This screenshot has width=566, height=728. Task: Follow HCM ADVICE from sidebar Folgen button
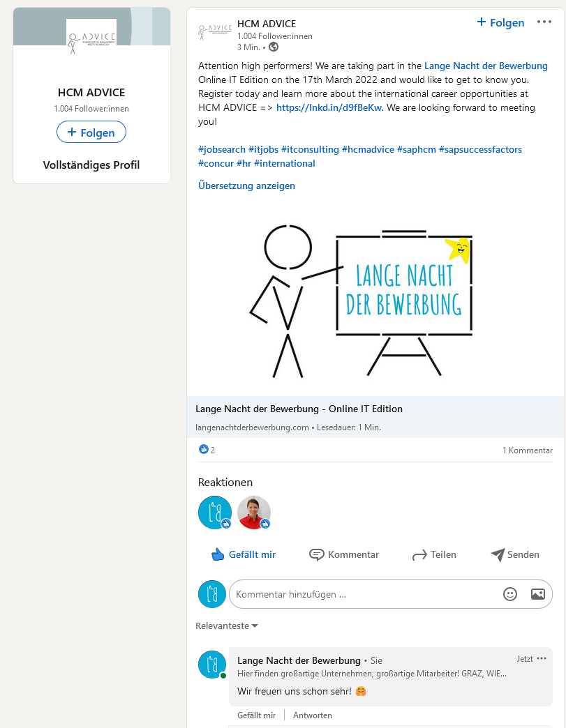91,132
